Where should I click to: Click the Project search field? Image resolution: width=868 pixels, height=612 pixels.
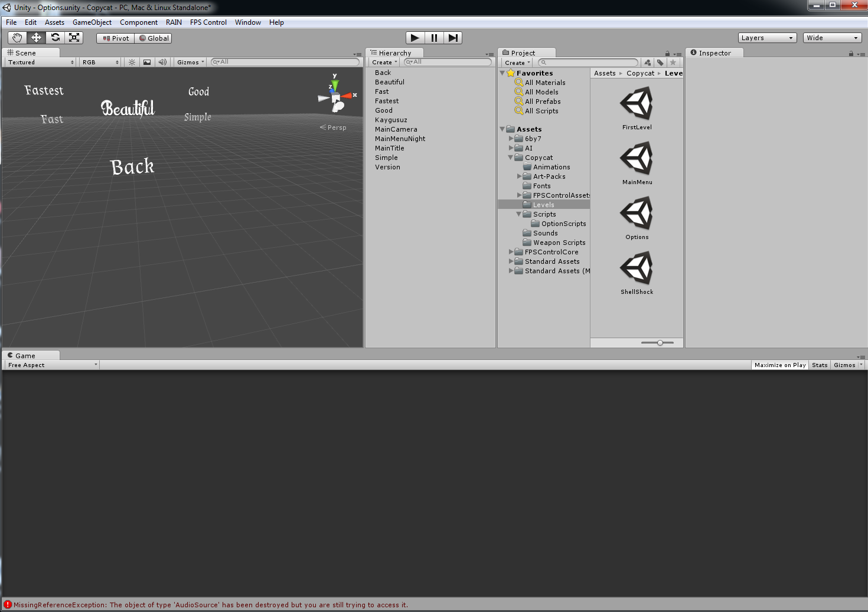(x=588, y=63)
